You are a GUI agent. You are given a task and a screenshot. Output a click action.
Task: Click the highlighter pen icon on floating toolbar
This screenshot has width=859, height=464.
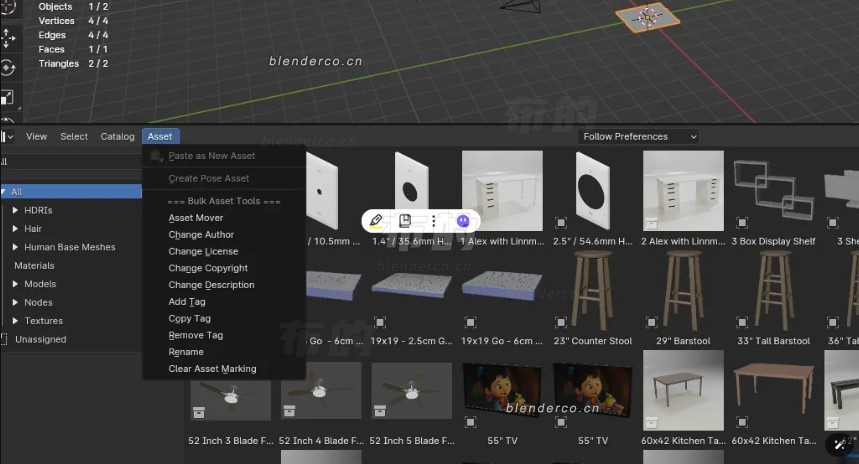tap(376, 221)
